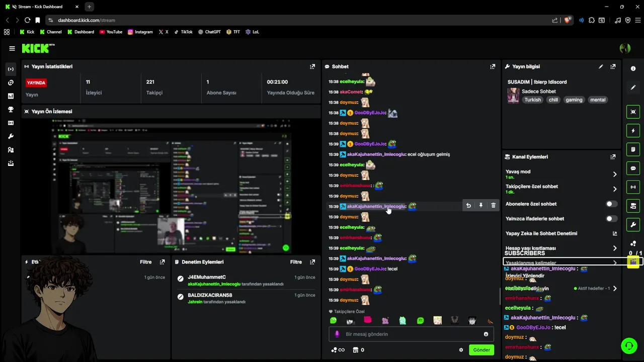Image resolution: width=644 pixels, height=362 pixels.
Task: Click the chat bubble icon in right toolbar
Action: tap(633, 168)
